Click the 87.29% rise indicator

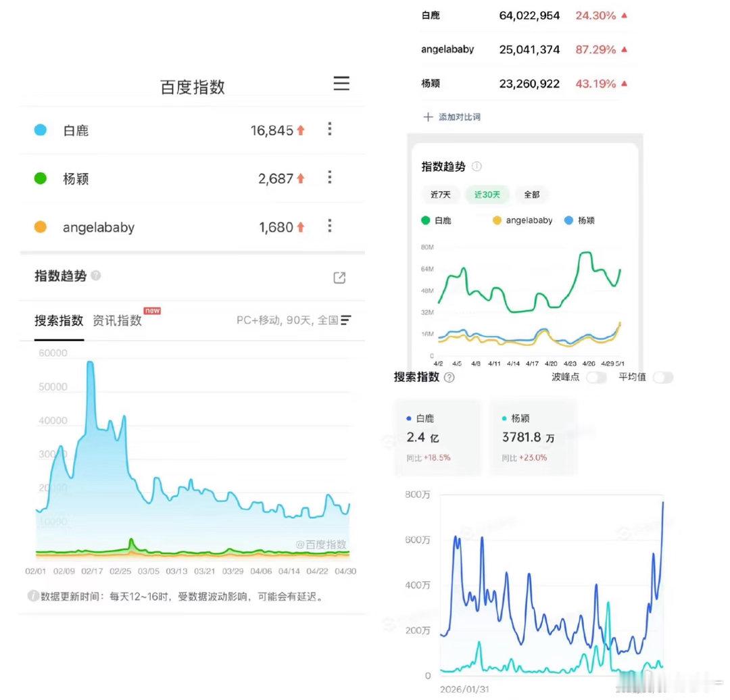[601, 49]
